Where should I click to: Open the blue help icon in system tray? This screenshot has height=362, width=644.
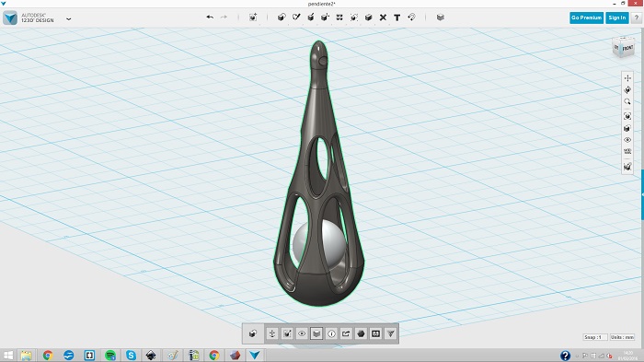point(565,355)
